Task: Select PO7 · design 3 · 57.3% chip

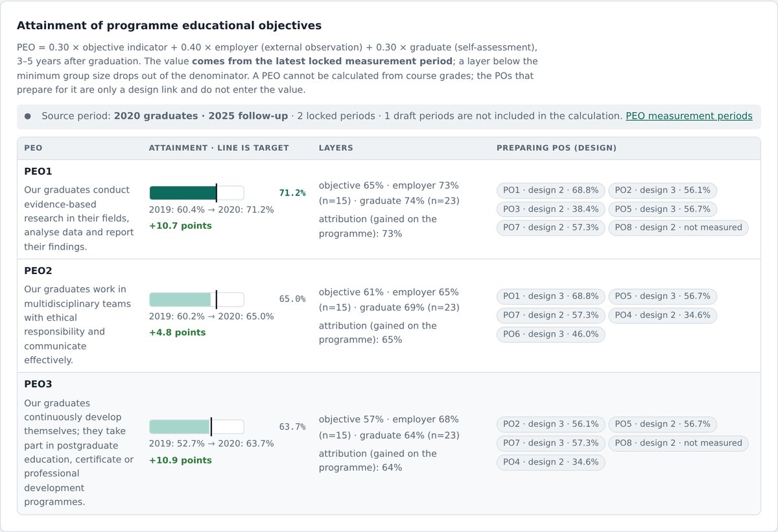Action: click(551, 443)
